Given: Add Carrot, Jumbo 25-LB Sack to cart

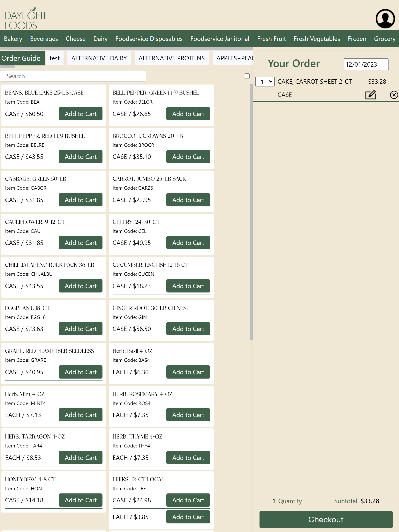Looking at the screenshot, I should 188,200.
